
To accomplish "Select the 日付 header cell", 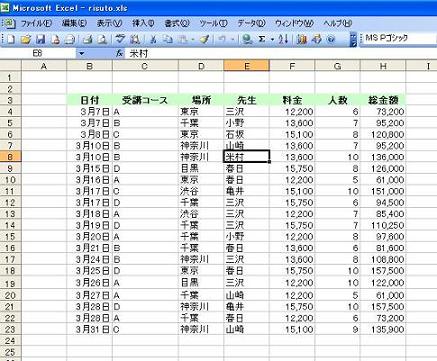I will (90, 100).
